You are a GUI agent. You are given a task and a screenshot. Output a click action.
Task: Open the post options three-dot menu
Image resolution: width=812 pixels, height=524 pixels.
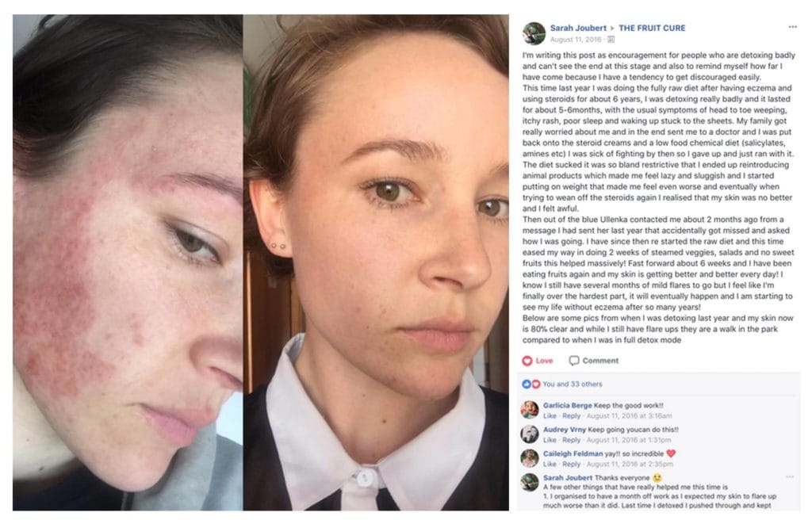792,27
